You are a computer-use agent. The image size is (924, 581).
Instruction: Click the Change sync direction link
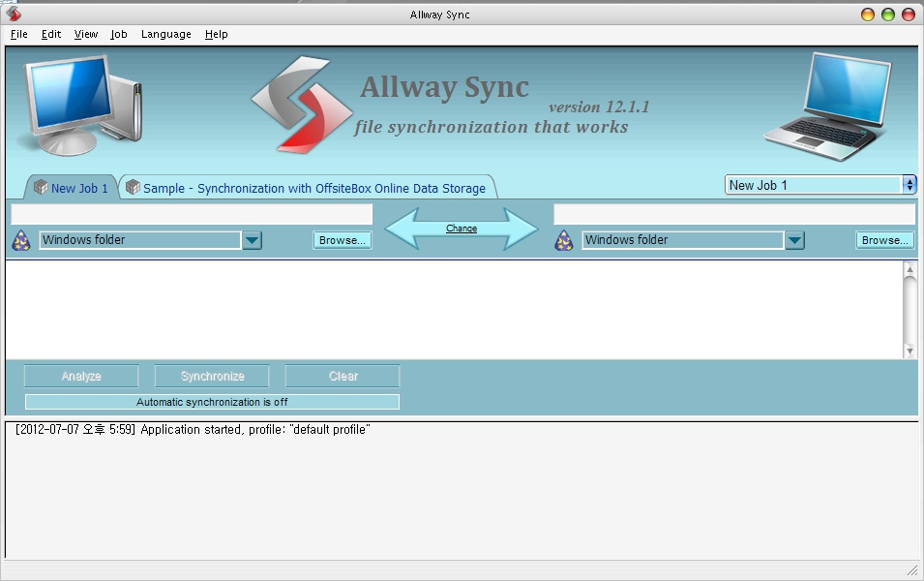click(462, 229)
